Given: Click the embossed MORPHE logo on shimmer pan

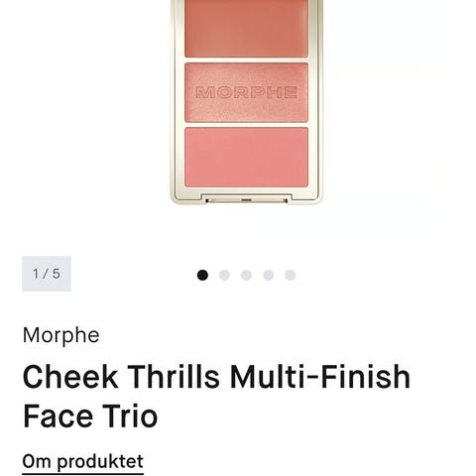Looking at the screenshot, I should tap(246, 92).
